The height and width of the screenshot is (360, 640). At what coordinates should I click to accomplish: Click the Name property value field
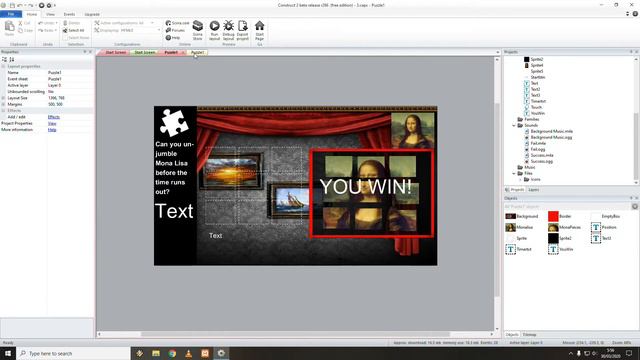point(70,73)
